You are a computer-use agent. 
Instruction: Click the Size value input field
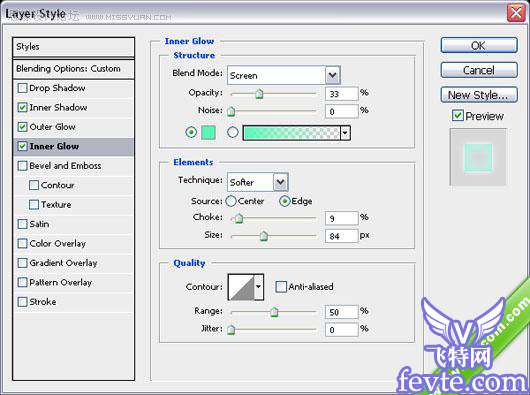tap(341, 236)
